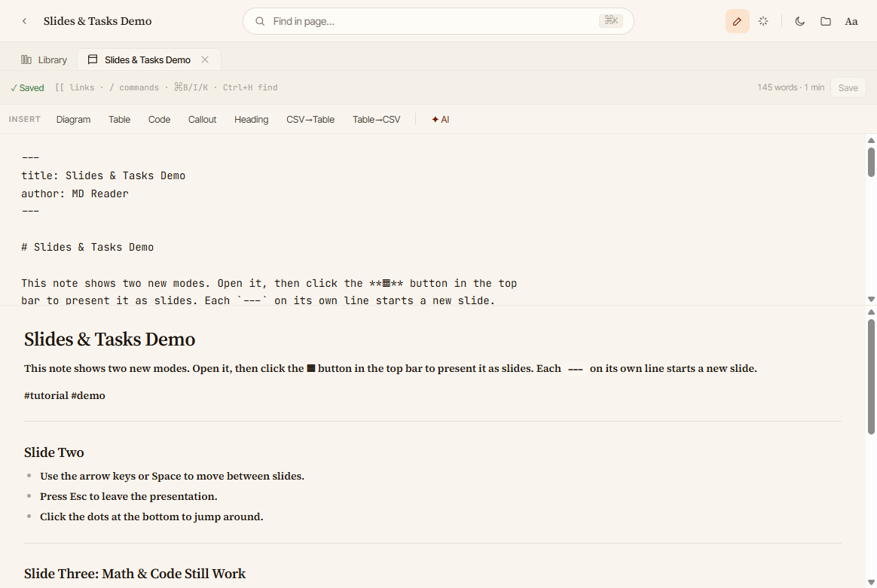Click 'Use the arrow keys or Space' bullet

(x=173, y=477)
